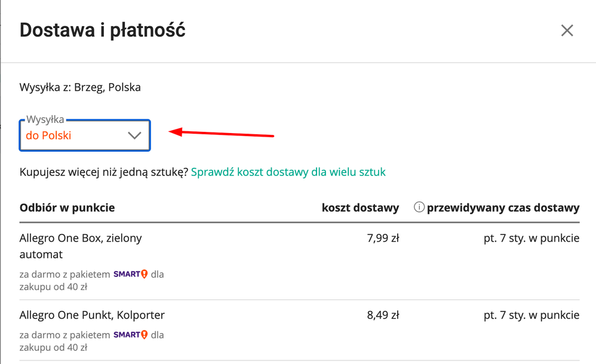Click the 'przewidywany czas dostawy' header text
The image size is (596, 364).
click(x=503, y=208)
